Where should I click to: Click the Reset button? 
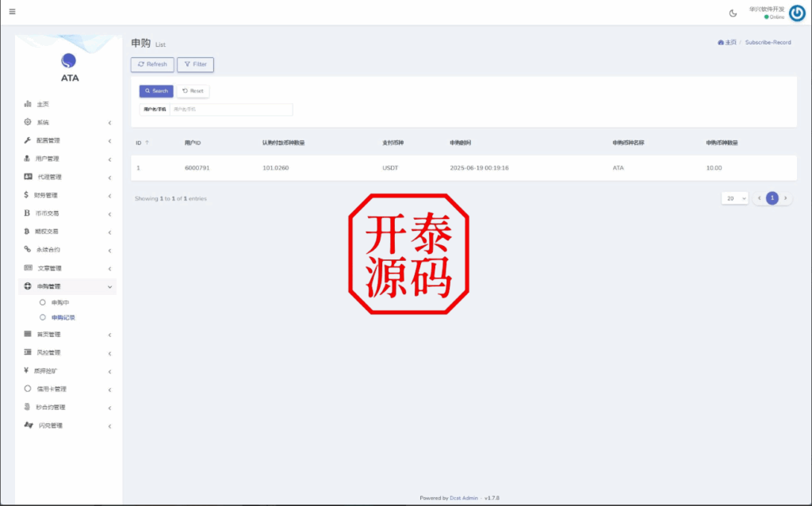[193, 91]
